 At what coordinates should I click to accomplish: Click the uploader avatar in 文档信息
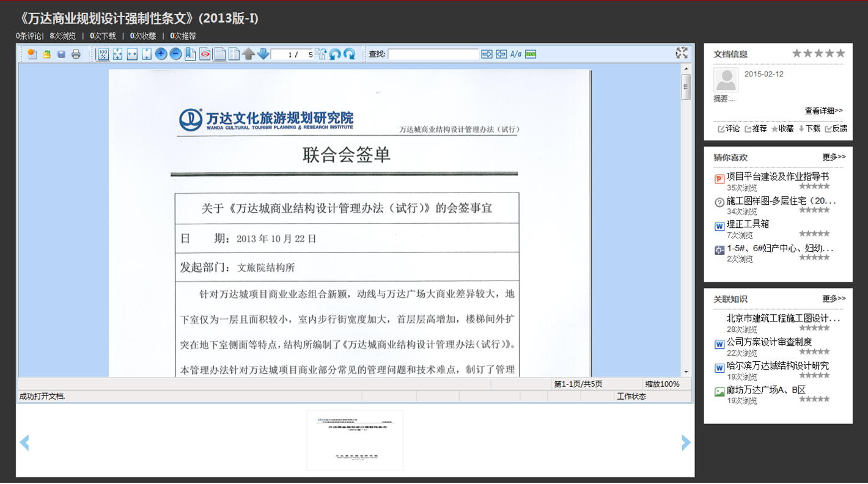[726, 80]
